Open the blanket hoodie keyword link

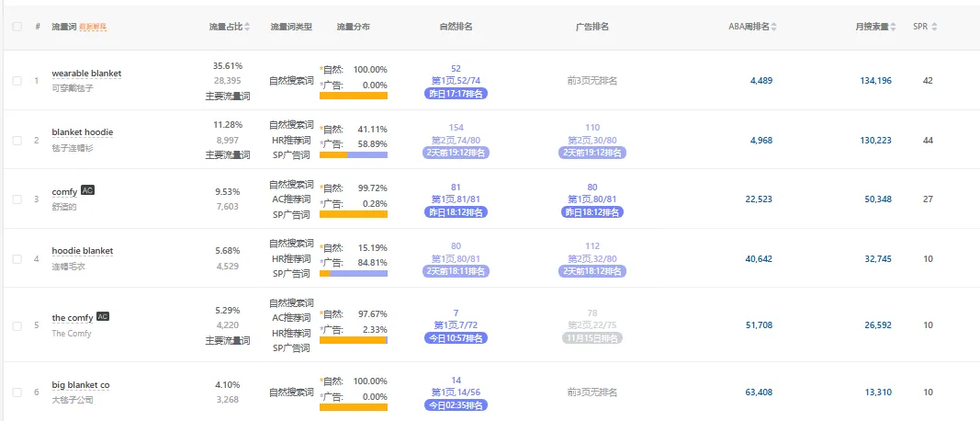point(83,132)
